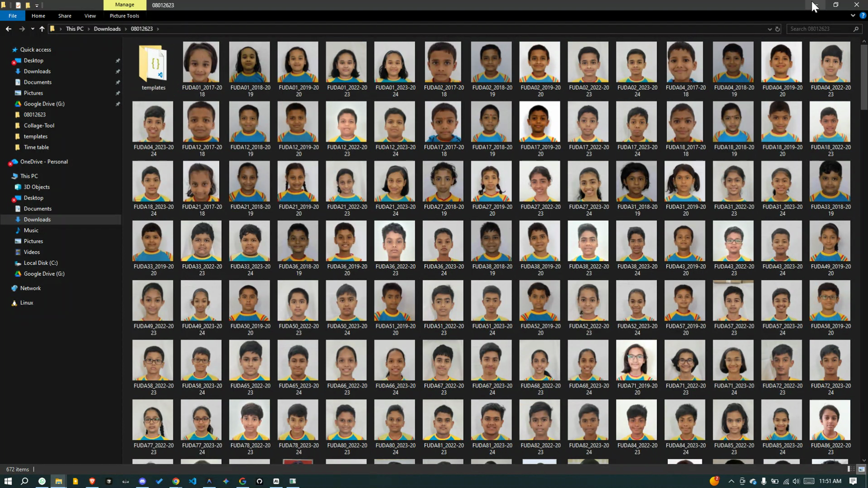Open the address bar history dropdown

(769, 29)
